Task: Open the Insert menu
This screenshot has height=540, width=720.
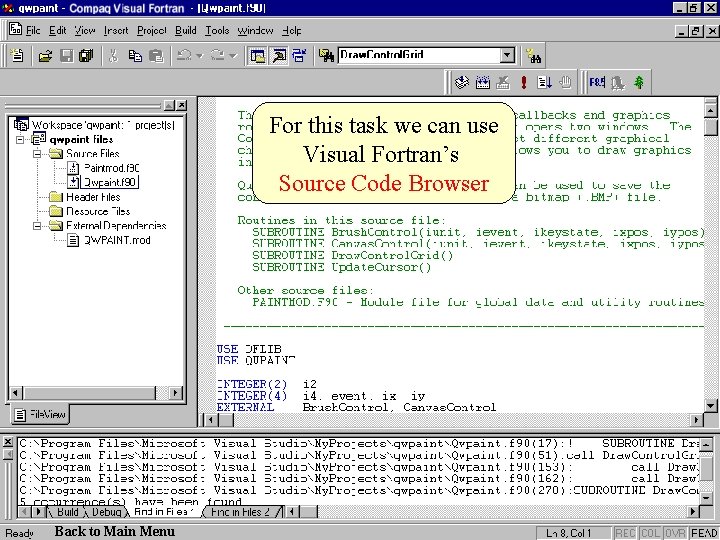Action: pyautogui.click(x=116, y=31)
